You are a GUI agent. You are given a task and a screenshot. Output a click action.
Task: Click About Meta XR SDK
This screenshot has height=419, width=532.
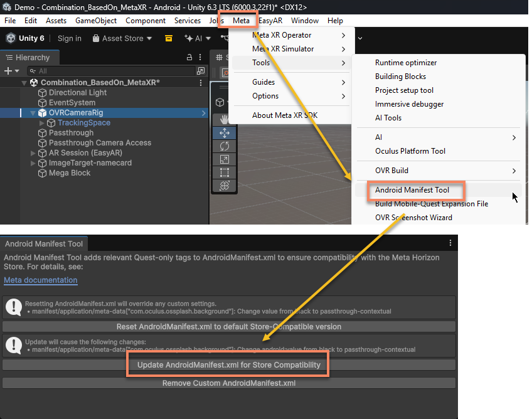tap(292, 115)
